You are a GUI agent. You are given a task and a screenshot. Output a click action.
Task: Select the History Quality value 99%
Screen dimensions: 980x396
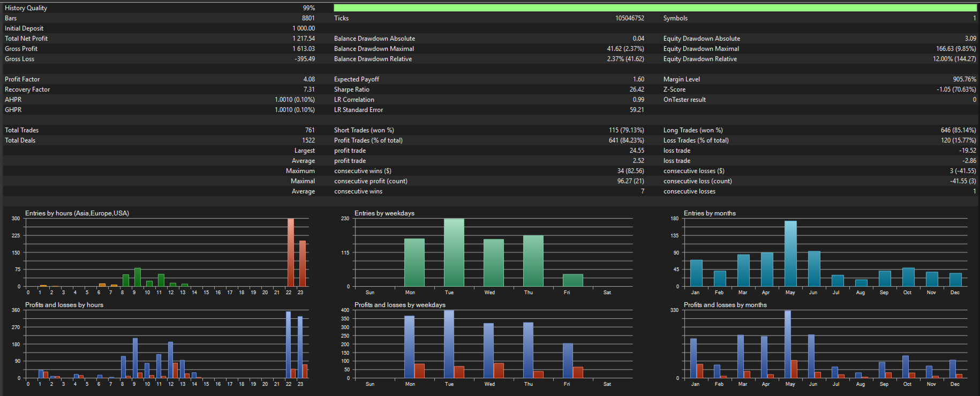tap(308, 8)
